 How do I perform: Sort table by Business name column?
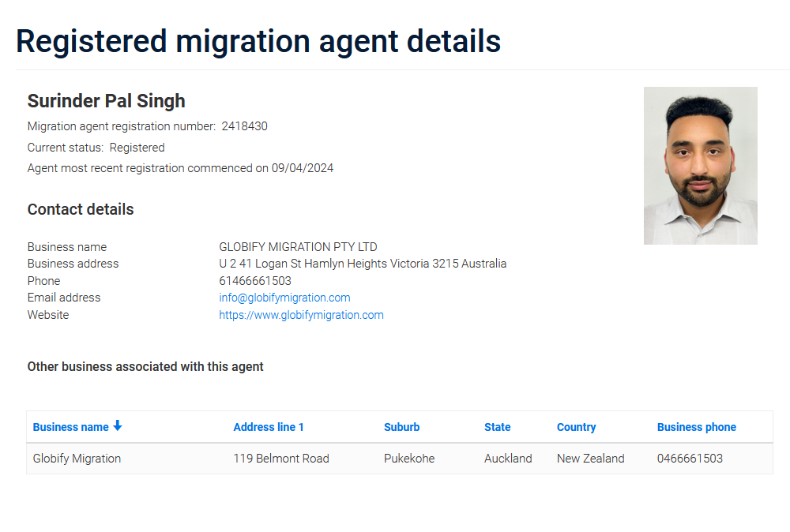click(x=71, y=427)
